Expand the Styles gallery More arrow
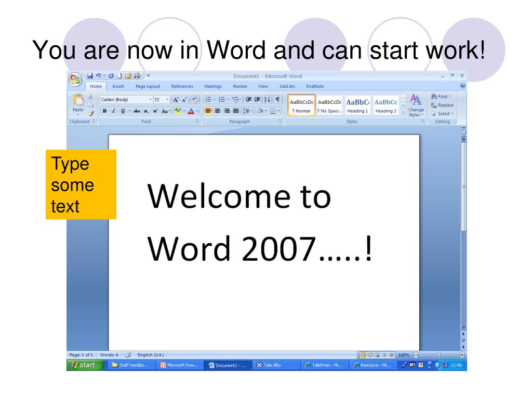Image resolution: width=532 pixels, height=399 pixels. [403, 113]
